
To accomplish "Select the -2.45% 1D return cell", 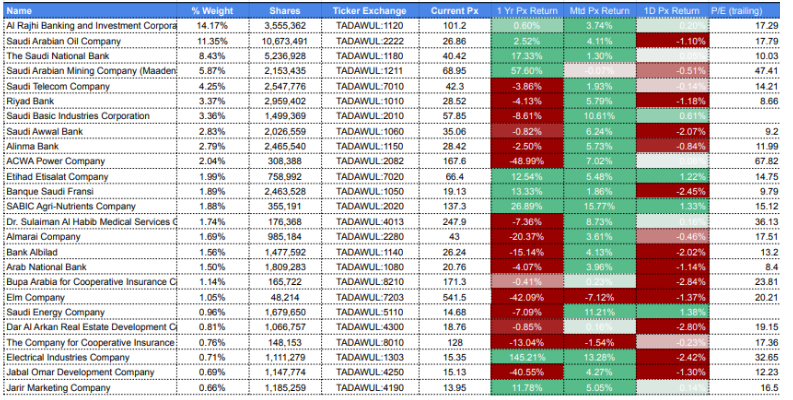I will [x=672, y=191].
